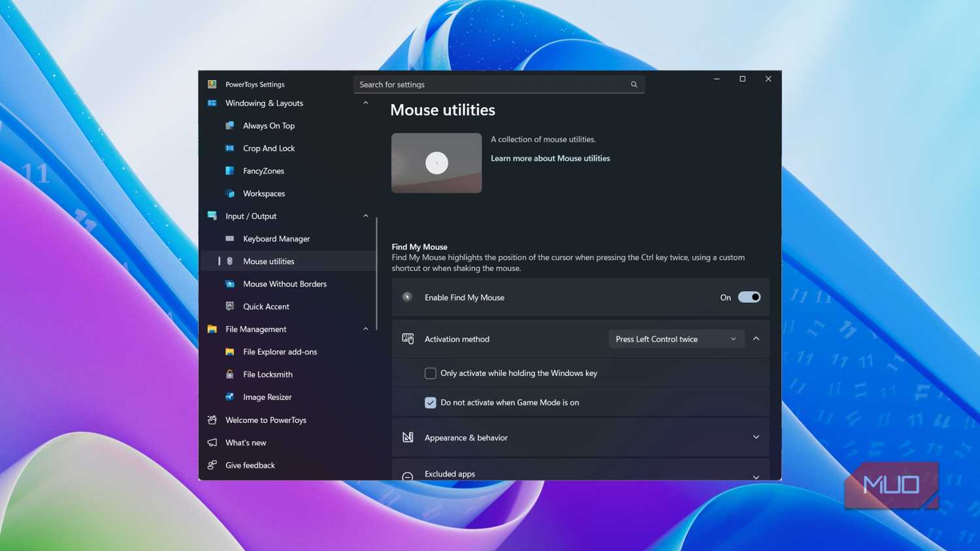This screenshot has width=980, height=551.
Task: Expand the Appearance & behavior section
Action: (580, 437)
